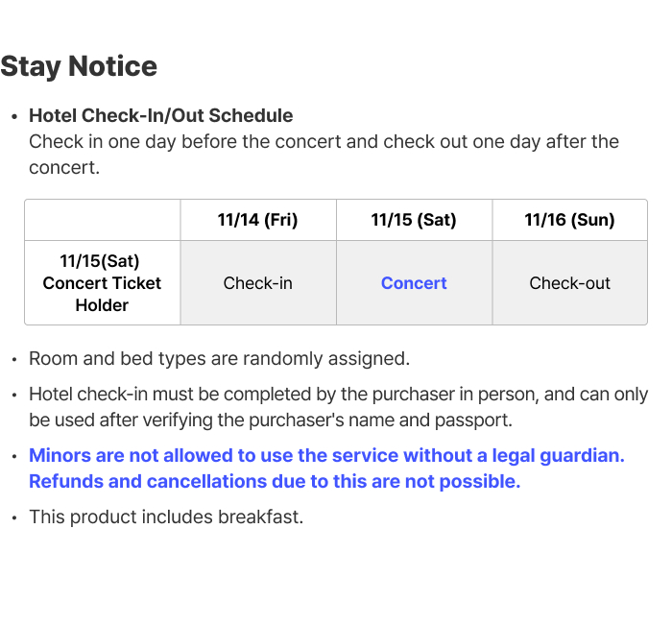Select the 11/14 (Fri) column header
This screenshot has height=625, width=672.
point(258,220)
